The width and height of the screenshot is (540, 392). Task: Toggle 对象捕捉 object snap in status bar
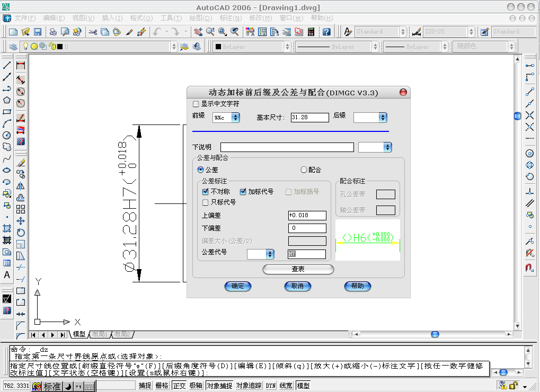(219, 386)
